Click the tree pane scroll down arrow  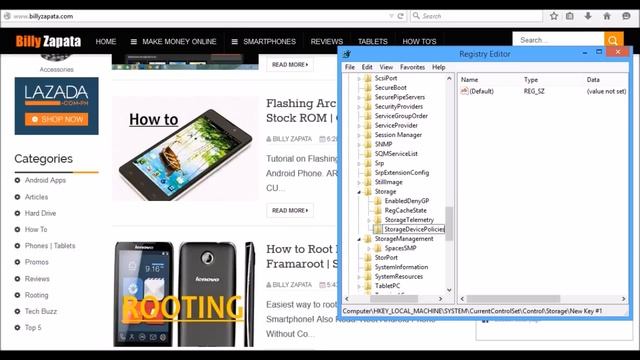point(449,290)
